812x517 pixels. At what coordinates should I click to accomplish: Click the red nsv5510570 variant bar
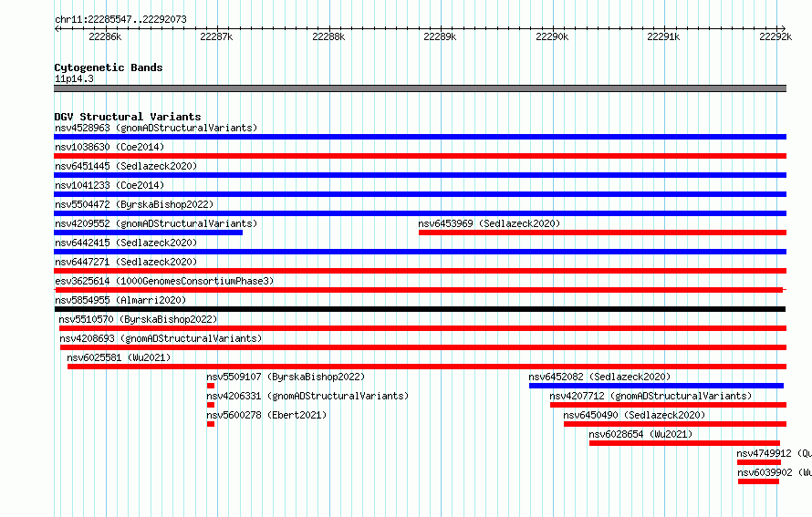coord(422,328)
